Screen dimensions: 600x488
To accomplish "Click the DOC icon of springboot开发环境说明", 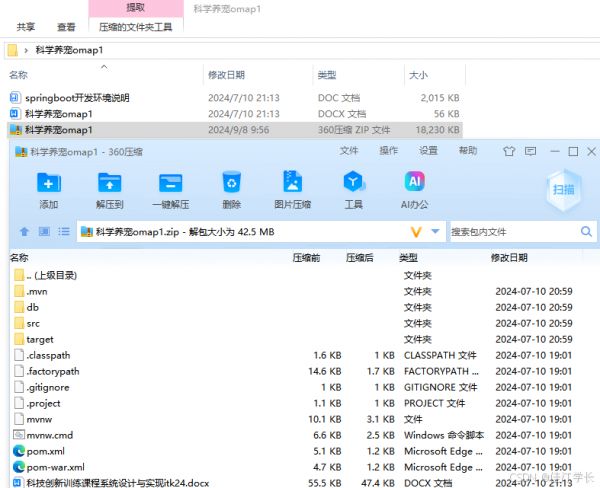I will point(15,98).
